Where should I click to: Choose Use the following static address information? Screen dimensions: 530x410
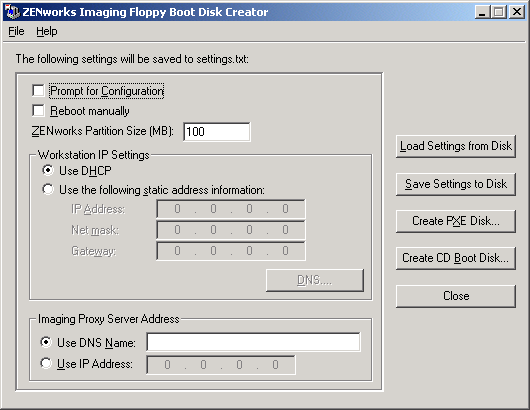click(x=48, y=189)
